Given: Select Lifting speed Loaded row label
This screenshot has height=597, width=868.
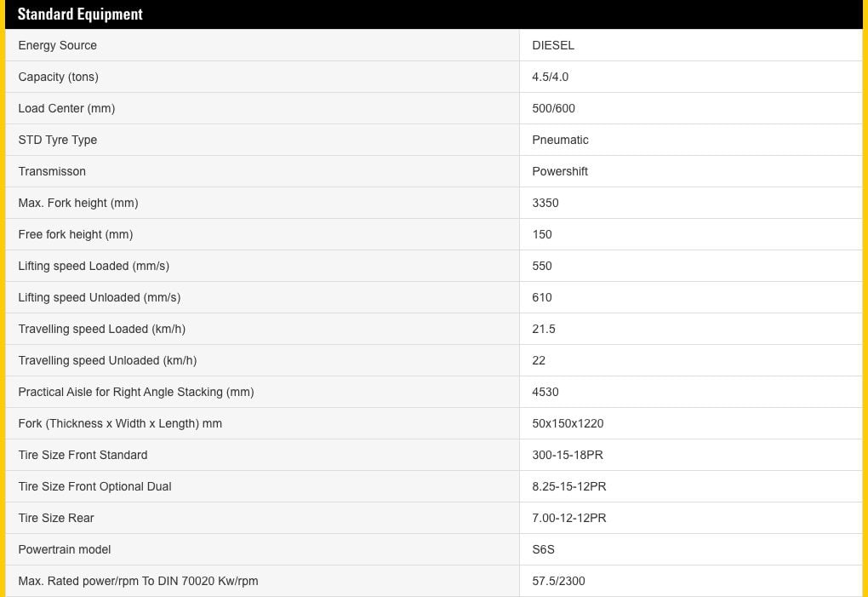Looking at the screenshot, I should [94, 266].
